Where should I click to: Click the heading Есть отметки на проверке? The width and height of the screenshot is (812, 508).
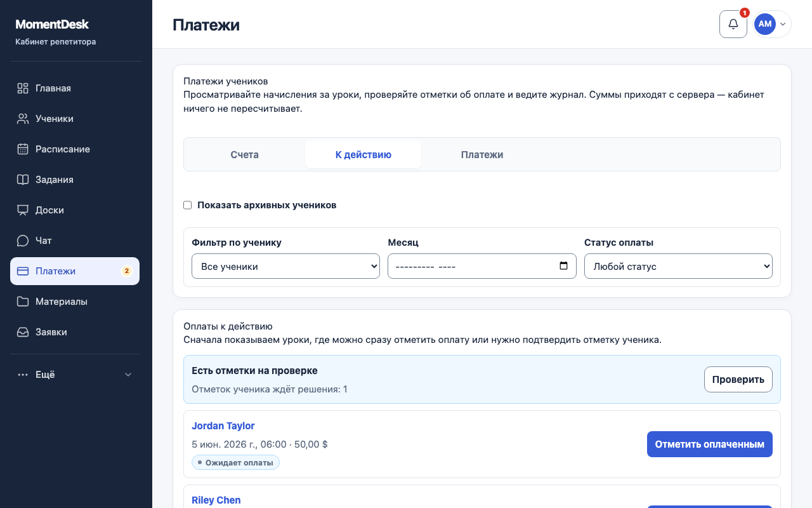tap(254, 370)
